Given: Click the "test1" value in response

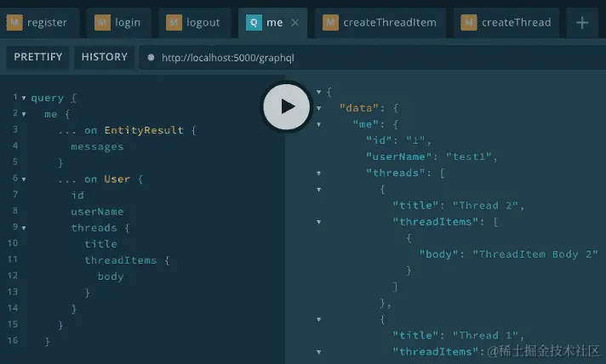Looking at the screenshot, I should pyautogui.click(x=469, y=156).
